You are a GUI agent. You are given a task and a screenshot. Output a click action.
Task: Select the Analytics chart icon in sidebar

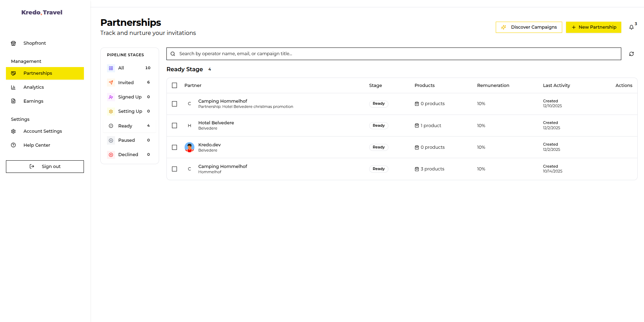pos(13,87)
